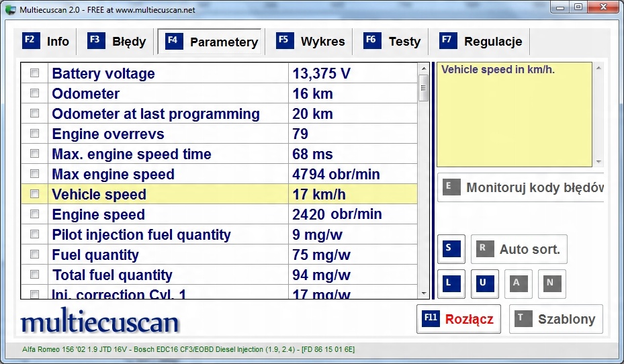Open Szablony templates button

(555, 319)
